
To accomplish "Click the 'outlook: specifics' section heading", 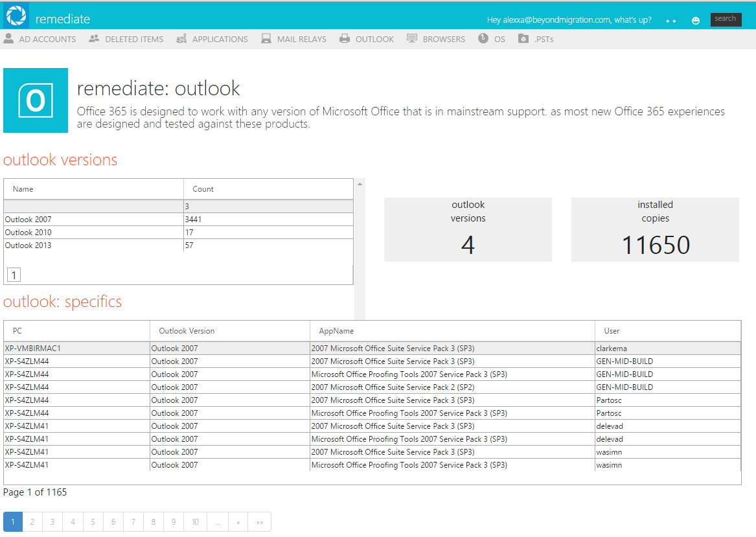I will point(63,302).
